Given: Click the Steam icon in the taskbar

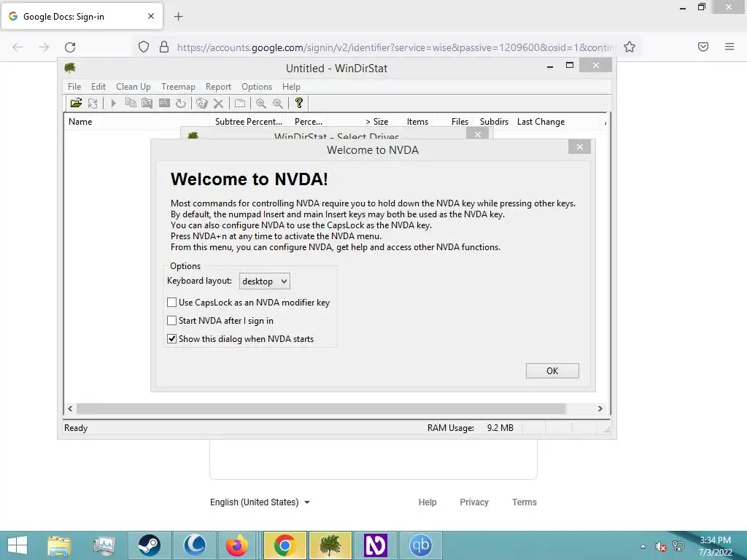Looking at the screenshot, I should coord(149,545).
